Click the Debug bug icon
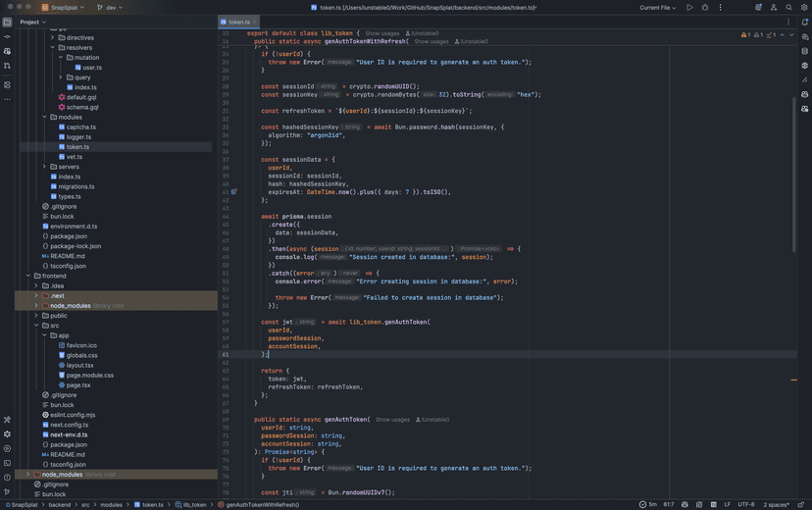 [x=703, y=7]
